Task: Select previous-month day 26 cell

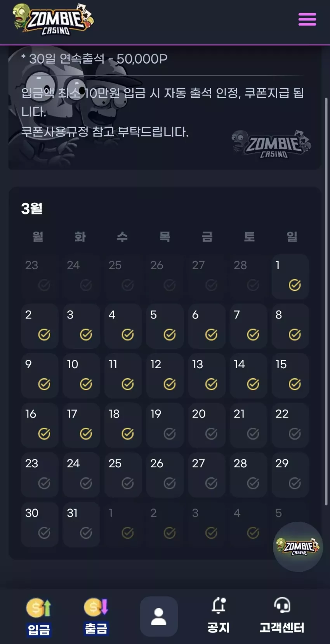Action: point(165,277)
